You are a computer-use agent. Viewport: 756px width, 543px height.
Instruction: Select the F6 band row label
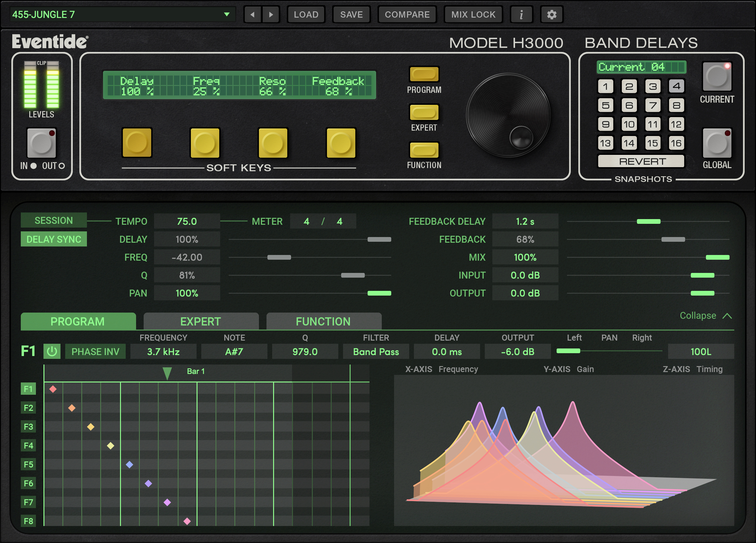[28, 483]
